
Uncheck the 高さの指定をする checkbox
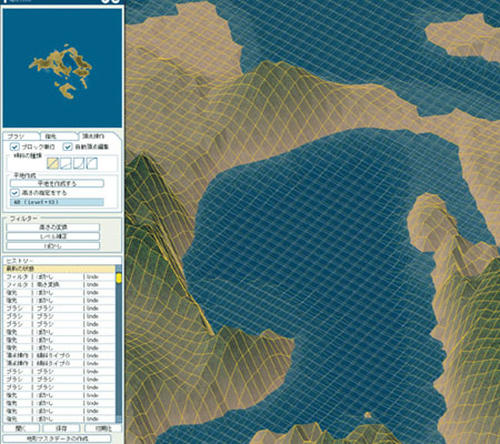pyautogui.click(x=14, y=193)
